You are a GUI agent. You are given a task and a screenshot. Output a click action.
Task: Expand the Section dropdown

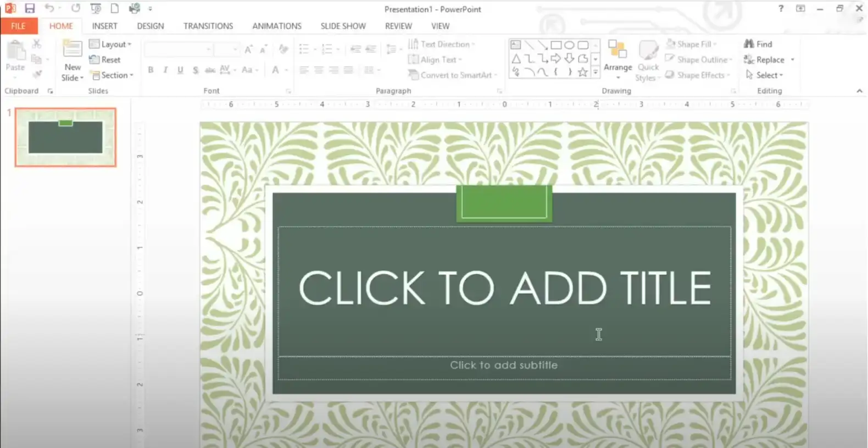pyautogui.click(x=112, y=75)
